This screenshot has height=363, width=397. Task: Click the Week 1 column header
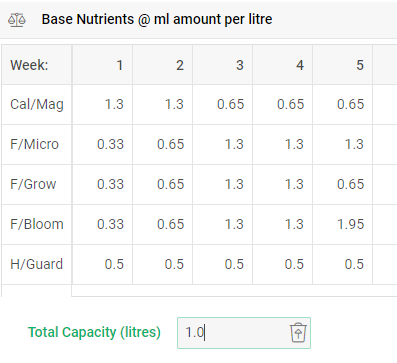point(102,65)
